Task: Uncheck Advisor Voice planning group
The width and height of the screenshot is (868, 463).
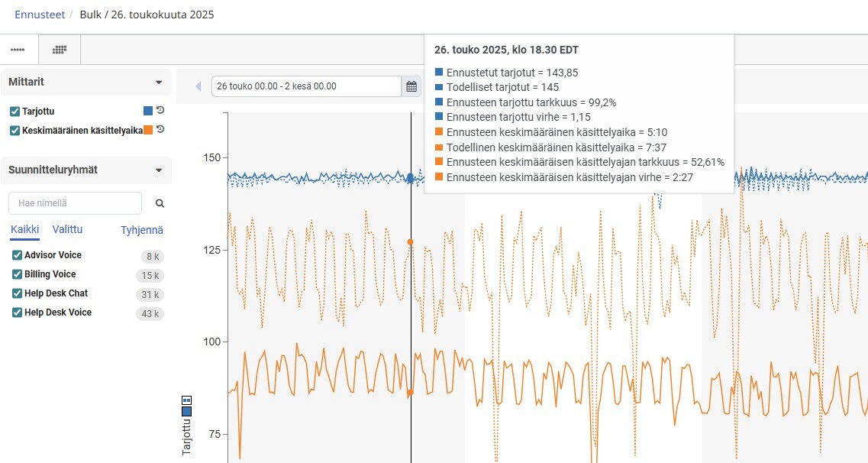Action: coord(17,255)
